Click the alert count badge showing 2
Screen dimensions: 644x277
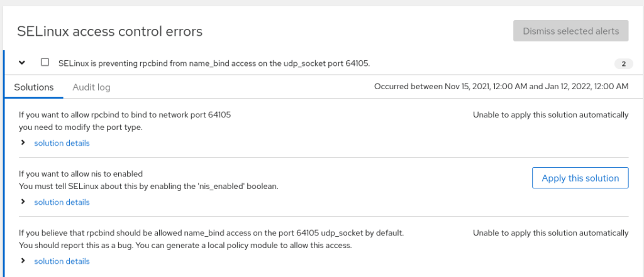click(x=623, y=63)
